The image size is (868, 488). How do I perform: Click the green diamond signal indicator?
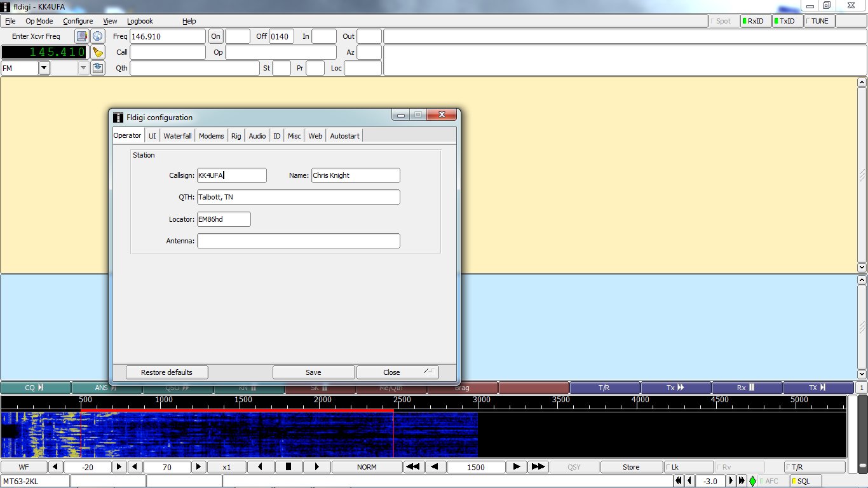coord(752,481)
